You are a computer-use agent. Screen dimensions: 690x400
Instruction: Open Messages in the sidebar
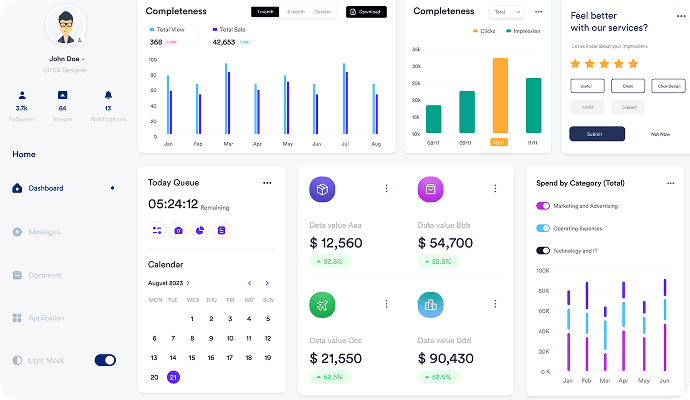click(x=44, y=232)
